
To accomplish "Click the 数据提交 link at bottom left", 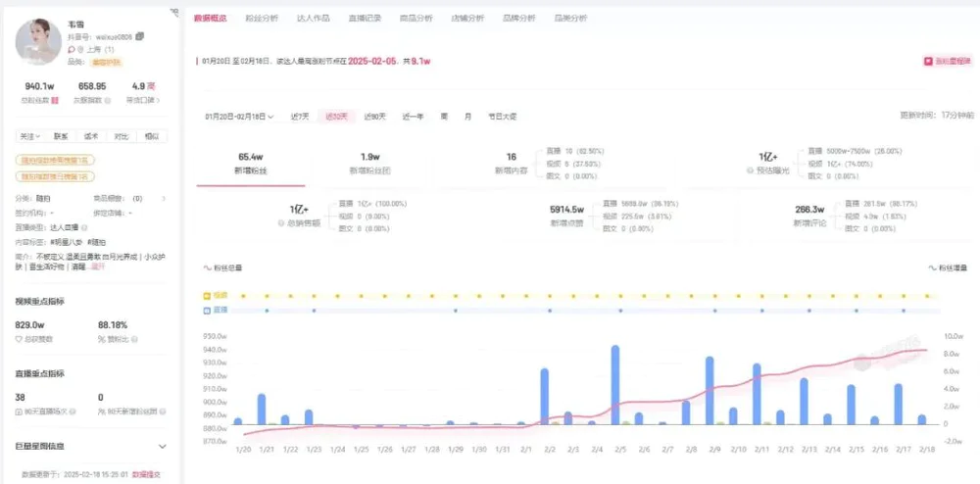I will 146,474.
